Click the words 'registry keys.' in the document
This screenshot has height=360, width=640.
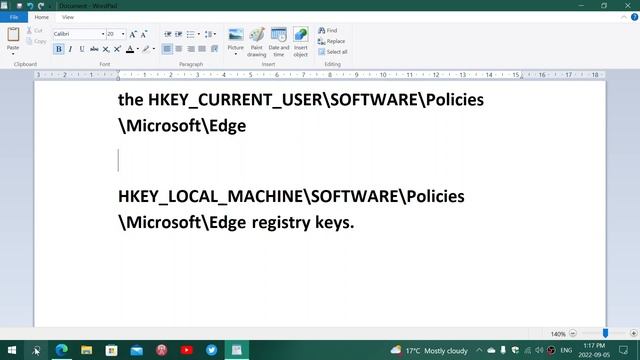coord(302,222)
